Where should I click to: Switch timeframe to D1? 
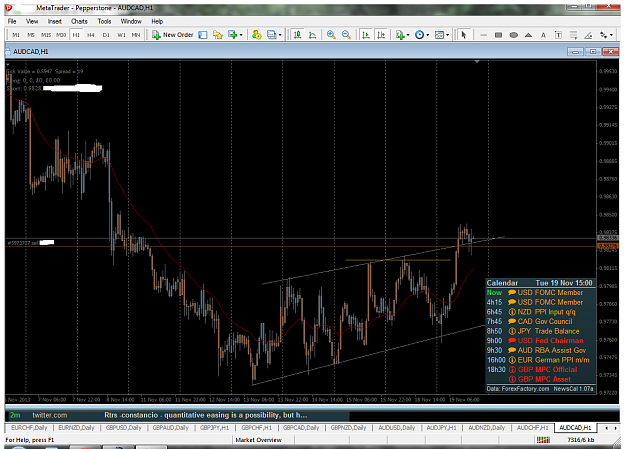106,35
